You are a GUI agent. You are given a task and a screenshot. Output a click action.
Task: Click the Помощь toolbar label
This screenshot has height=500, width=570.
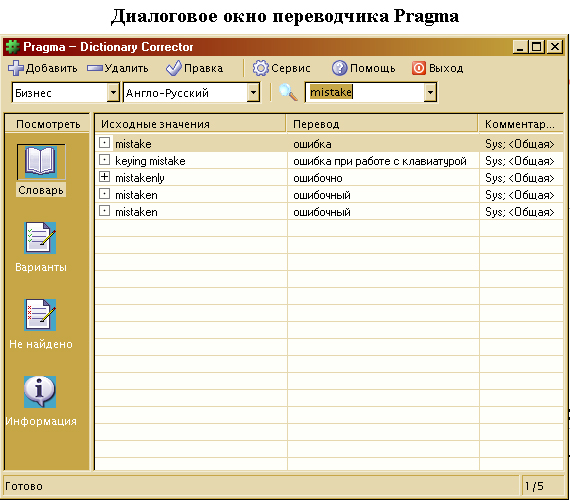click(x=373, y=68)
